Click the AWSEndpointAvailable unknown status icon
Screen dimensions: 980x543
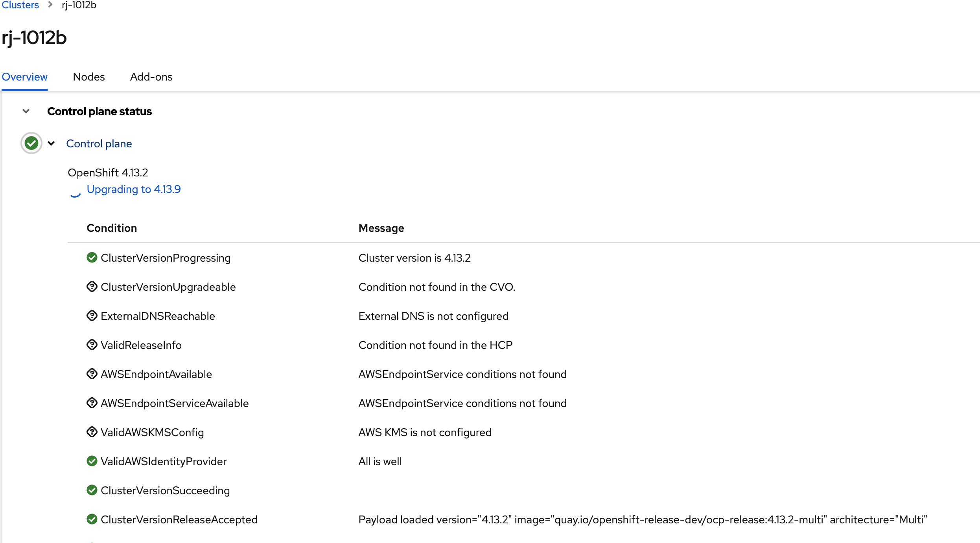(92, 374)
